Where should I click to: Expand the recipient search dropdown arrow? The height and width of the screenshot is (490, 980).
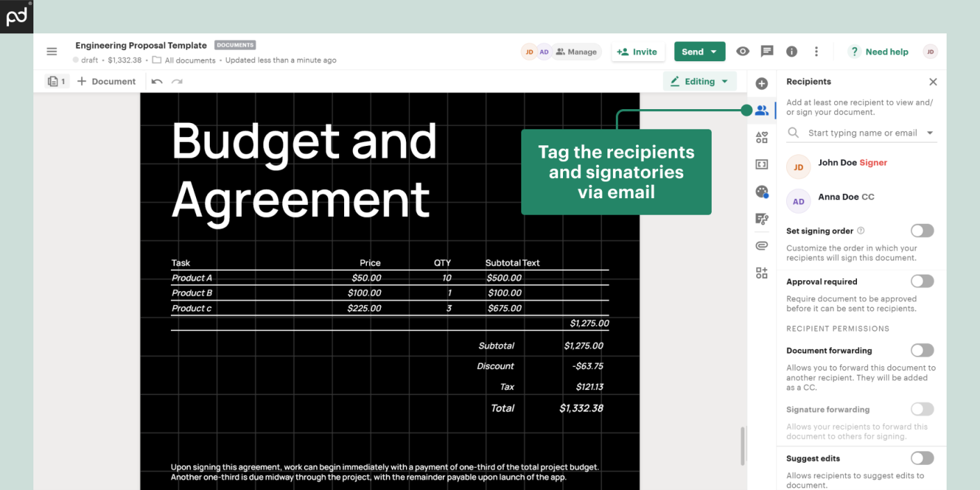tap(930, 133)
